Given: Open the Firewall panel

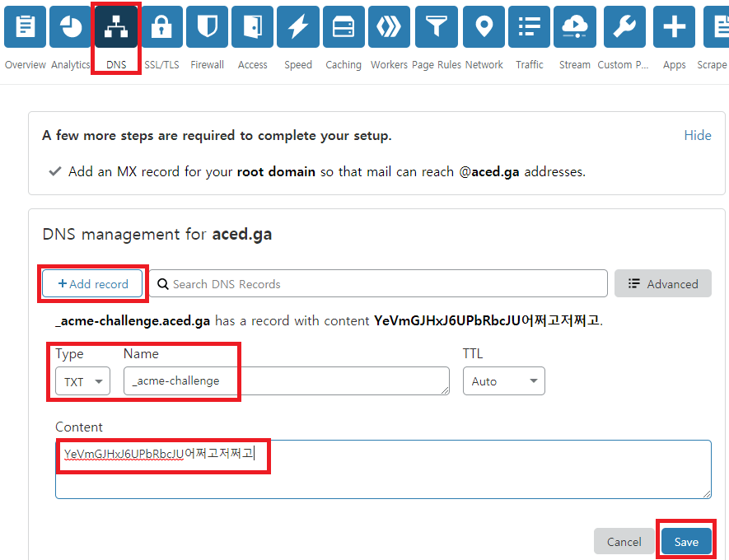Looking at the screenshot, I should [207, 27].
